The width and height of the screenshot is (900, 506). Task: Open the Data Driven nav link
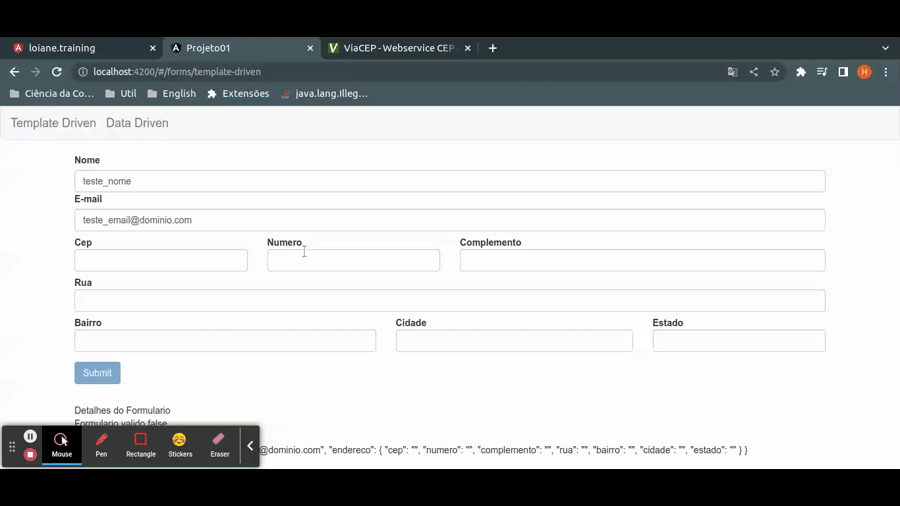(x=137, y=123)
